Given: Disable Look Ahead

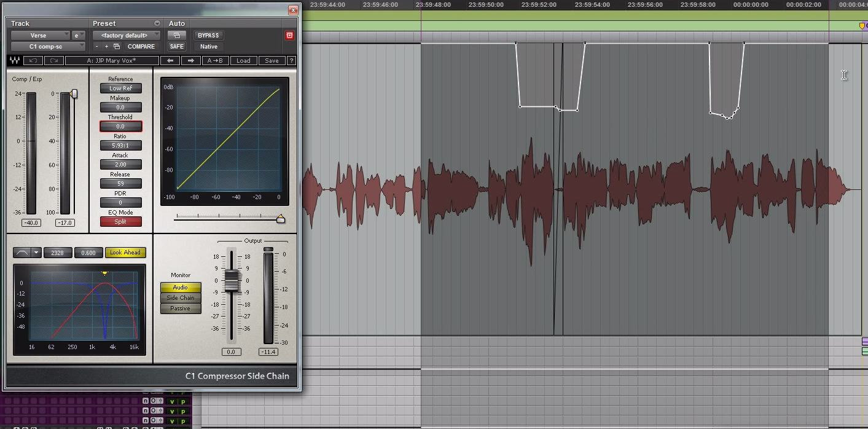Looking at the screenshot, I should [125, 253].
